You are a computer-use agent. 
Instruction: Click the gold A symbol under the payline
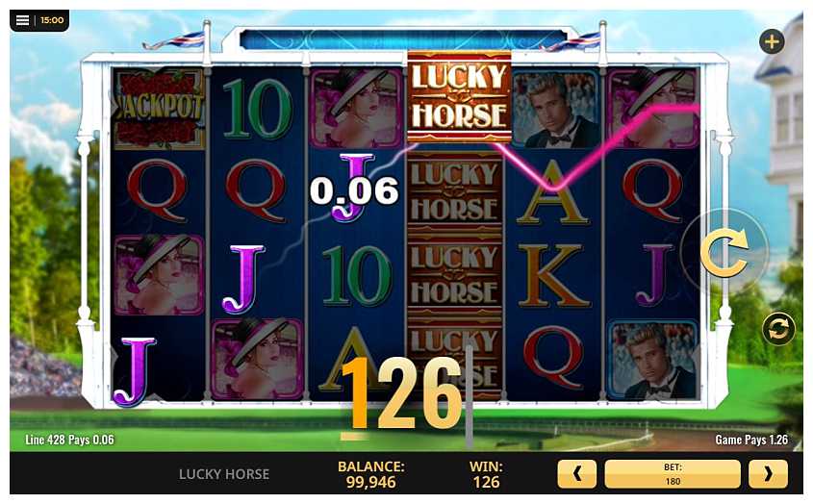click(x=553, y=192)
